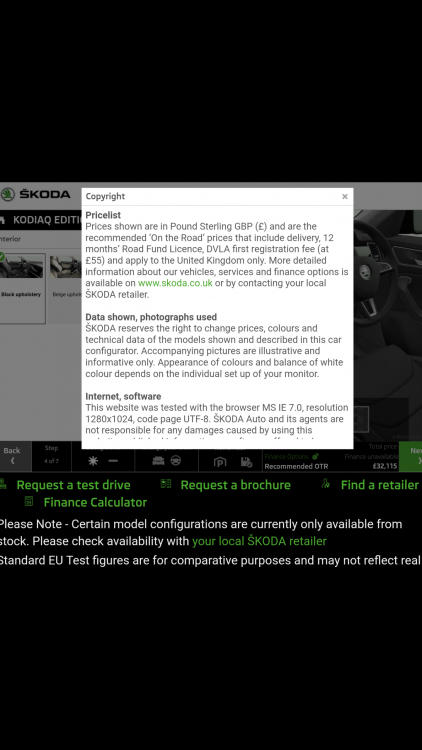Screen dimensions: 422x750
Task: Click the calculator icon beside Finance Calculator
Action: (29, 501)
